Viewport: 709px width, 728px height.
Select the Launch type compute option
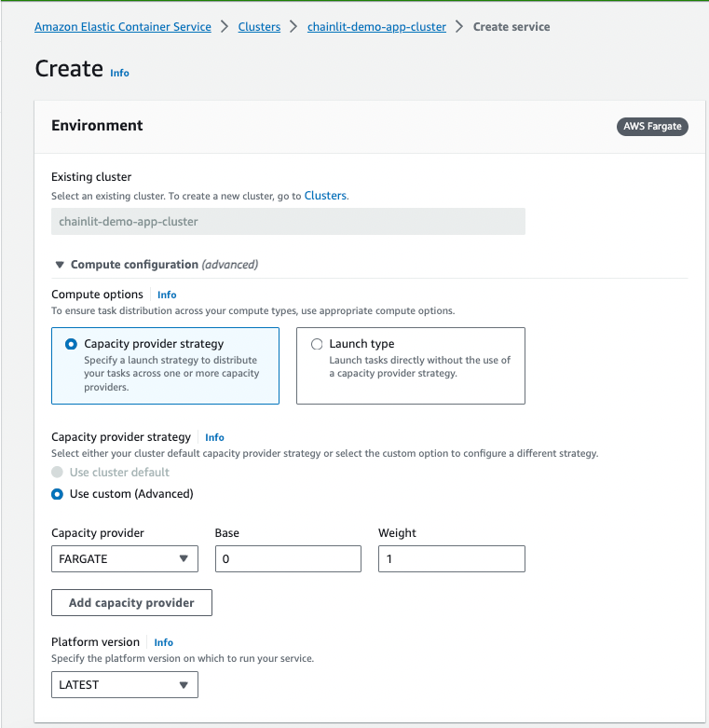pos(317,344)
